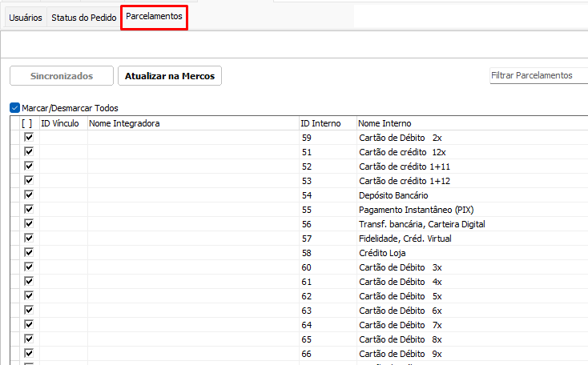
Task: Deselect the Depósito Bancário row checkbox
Action: click(x=29, y=195)
